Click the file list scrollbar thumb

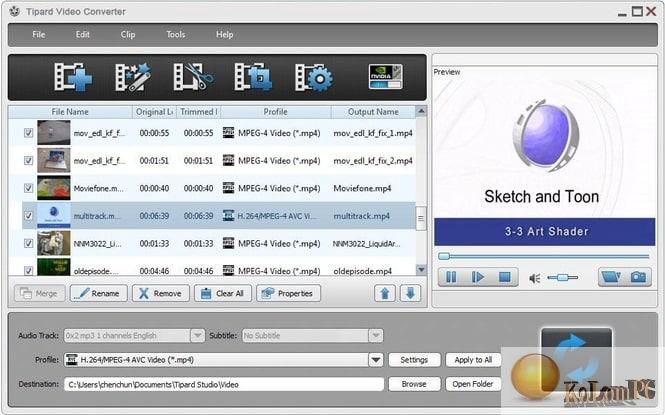pos(421,218)
